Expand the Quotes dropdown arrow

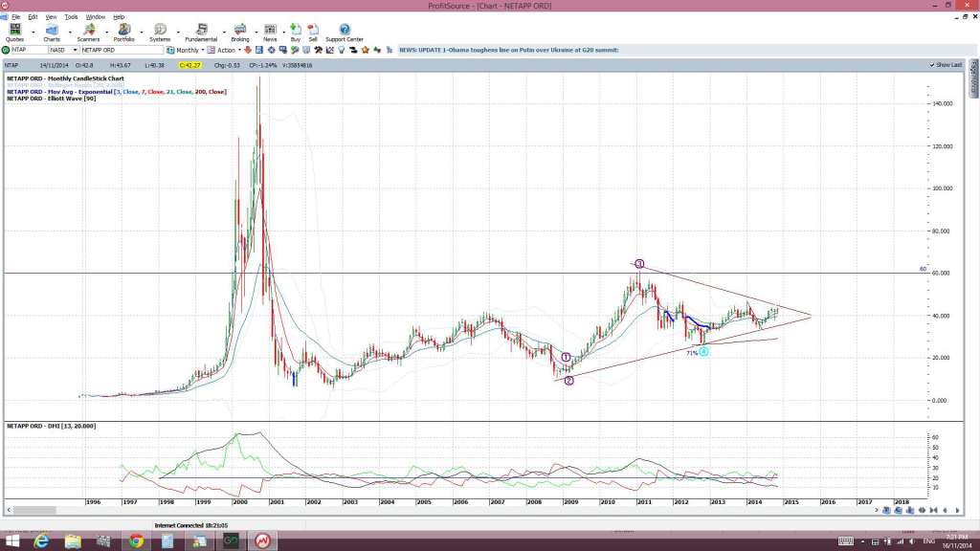coord(33,32)
